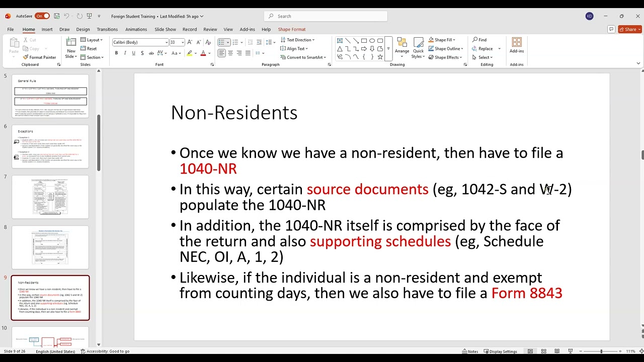Insert a text box shape from gallery
Viewport: 644px width, 362px height.
tap(340, 41)
